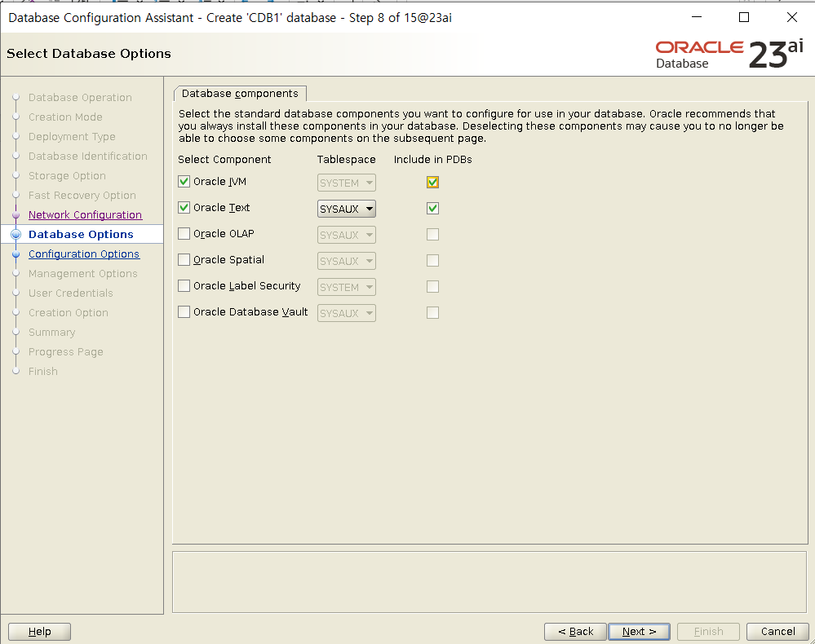Uncheck the Oracle Text component checkbox

184,207
